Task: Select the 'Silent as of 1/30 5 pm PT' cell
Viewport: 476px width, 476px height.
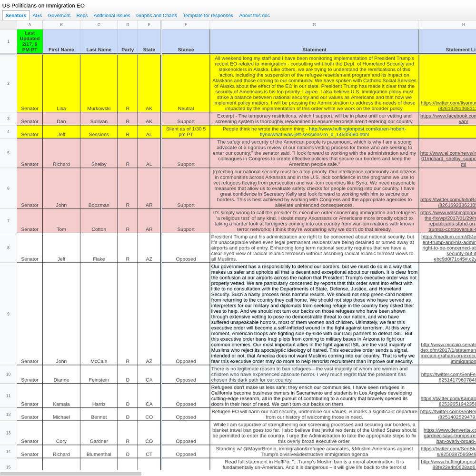Action: (186, 132)
